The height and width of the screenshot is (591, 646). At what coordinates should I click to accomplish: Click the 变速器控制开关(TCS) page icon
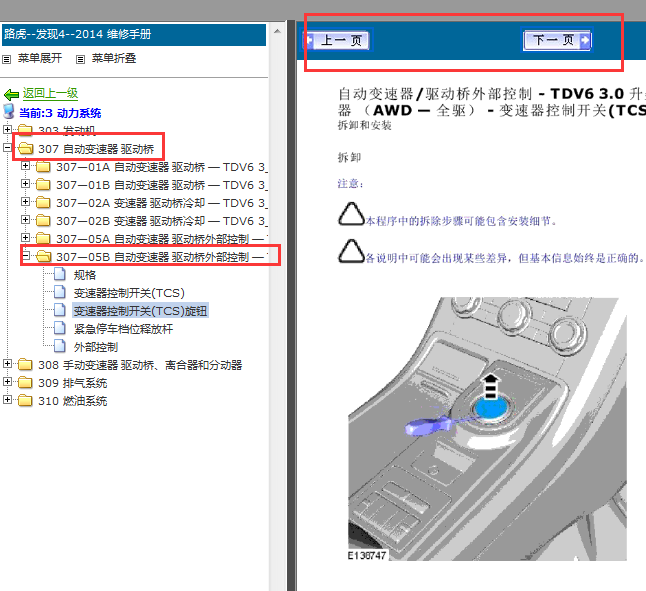click(60, 292)
